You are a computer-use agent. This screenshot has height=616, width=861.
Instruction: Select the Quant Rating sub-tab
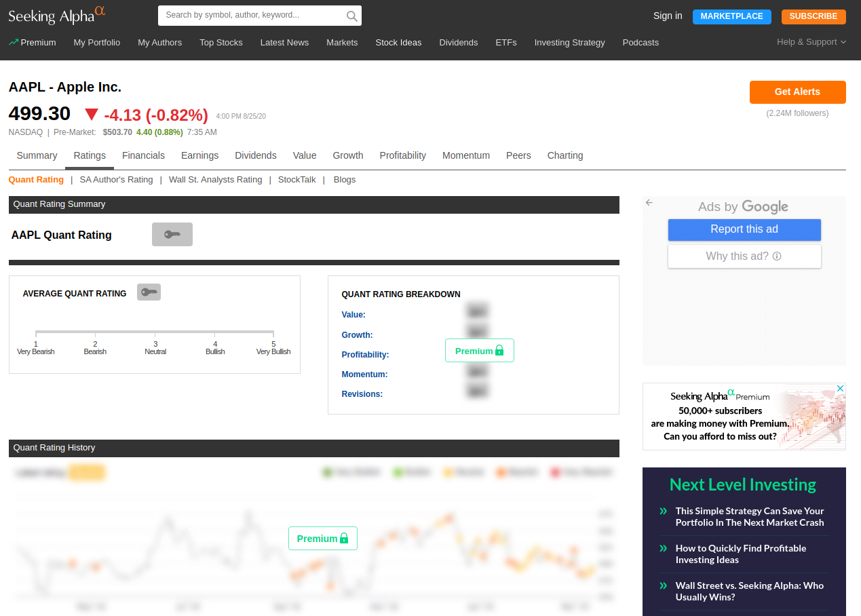36,180
